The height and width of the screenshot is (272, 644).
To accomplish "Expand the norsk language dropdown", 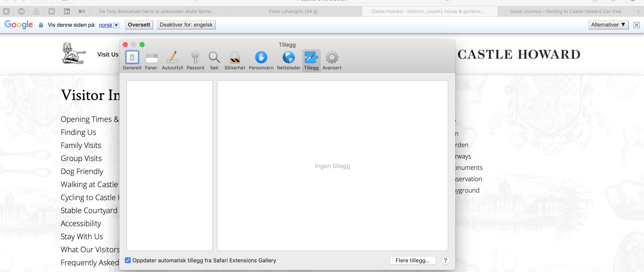I will coord(116,25).
